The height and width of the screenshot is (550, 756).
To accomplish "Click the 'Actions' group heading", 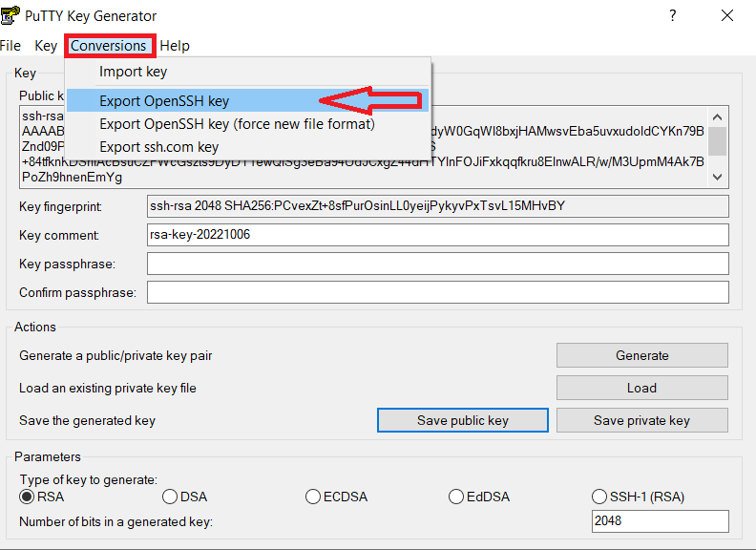I will click(x=35, y=327).
